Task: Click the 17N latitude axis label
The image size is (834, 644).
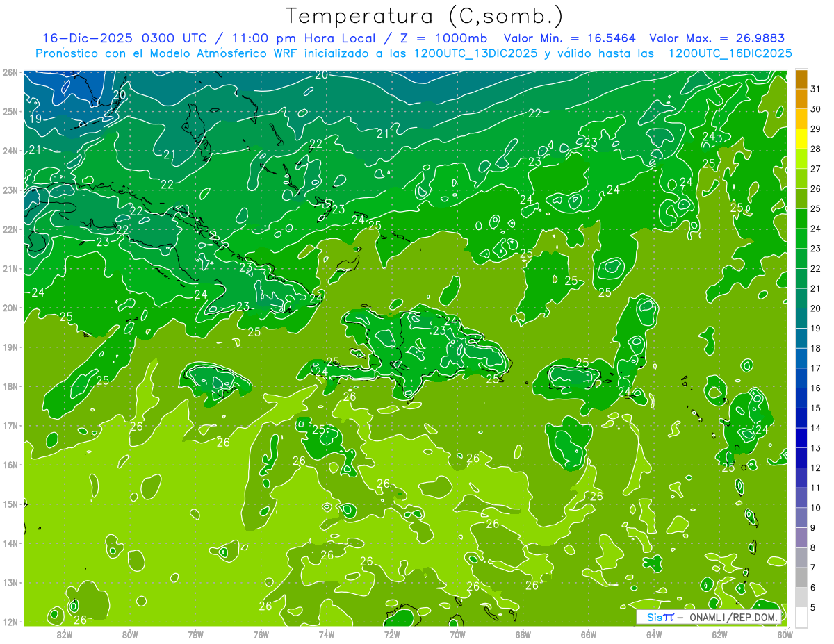Action: [10, 425]
